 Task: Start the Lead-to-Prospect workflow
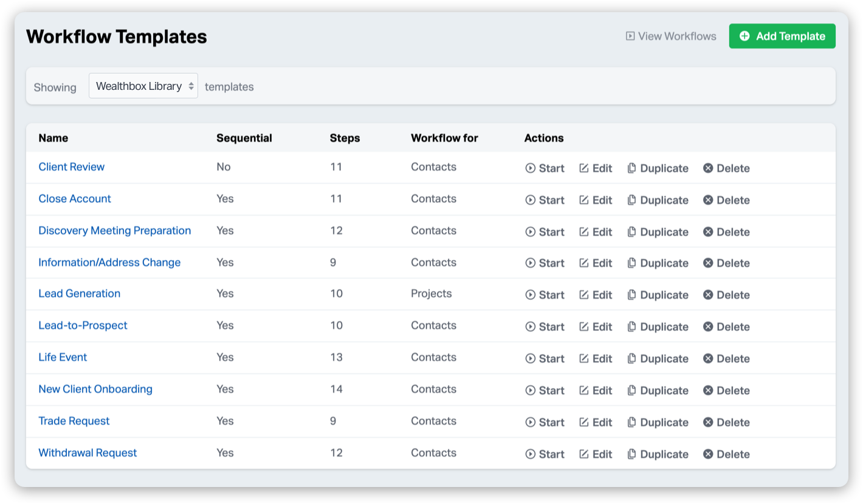pos(545,327)
